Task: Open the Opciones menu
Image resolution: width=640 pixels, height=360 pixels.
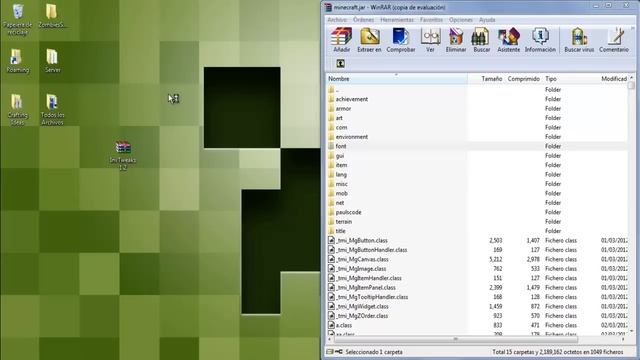Action: tap(460, 20)
